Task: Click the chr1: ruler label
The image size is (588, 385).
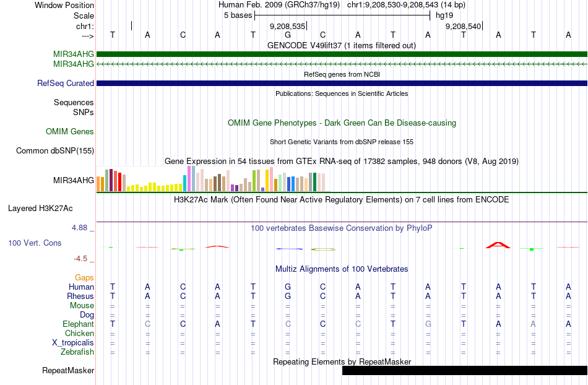Action: 85,26
